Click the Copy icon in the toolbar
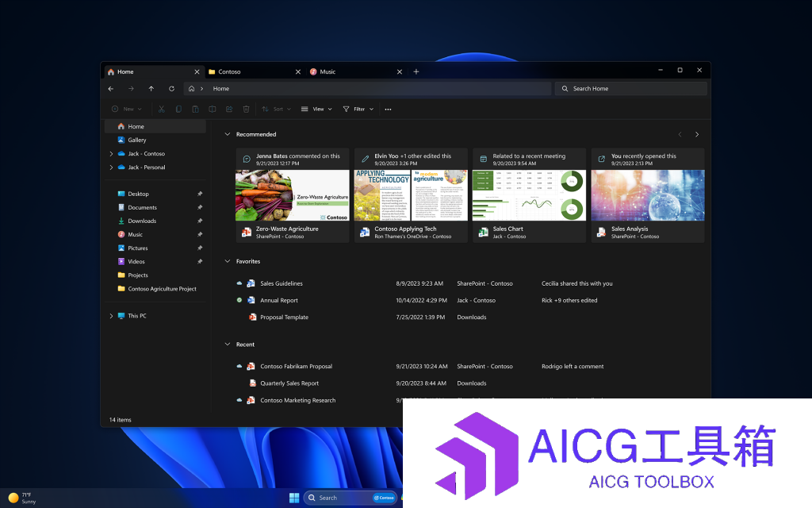 (x=178, y=109)
